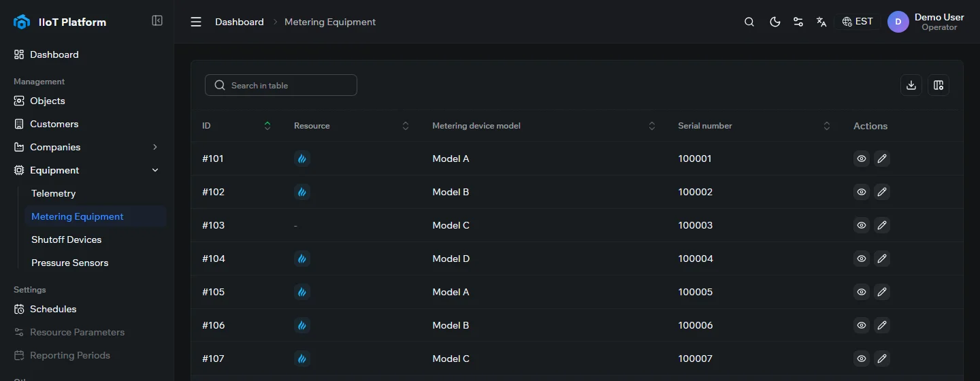The image size is (980, 381).
Task: Click the resource flame icon for #107
Action: click(302, 359)
